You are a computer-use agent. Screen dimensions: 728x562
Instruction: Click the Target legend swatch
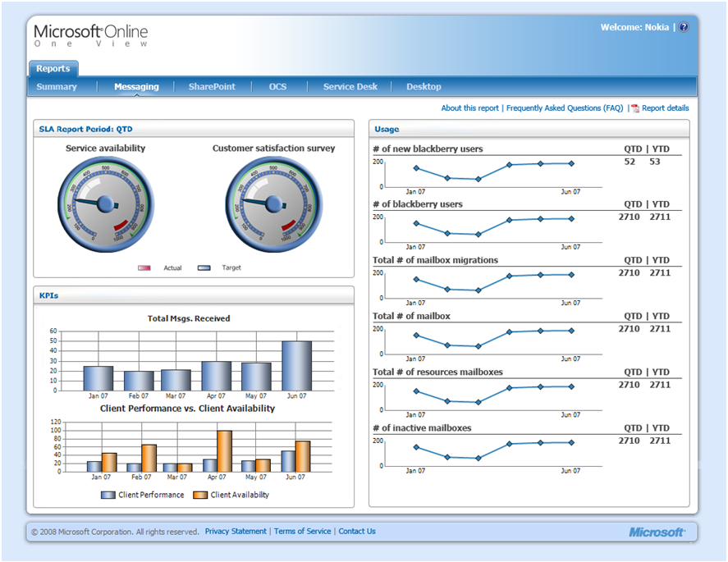(204, 267)
